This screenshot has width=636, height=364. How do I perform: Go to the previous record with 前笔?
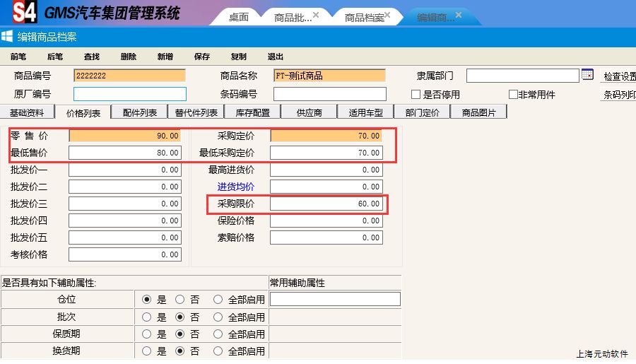(x=18, y=57)
